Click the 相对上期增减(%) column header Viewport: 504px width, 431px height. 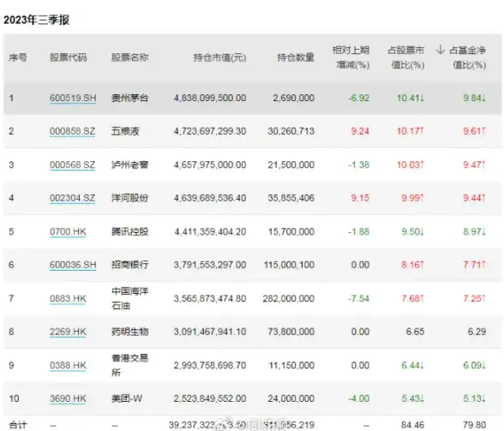click(x=351, y=57)
